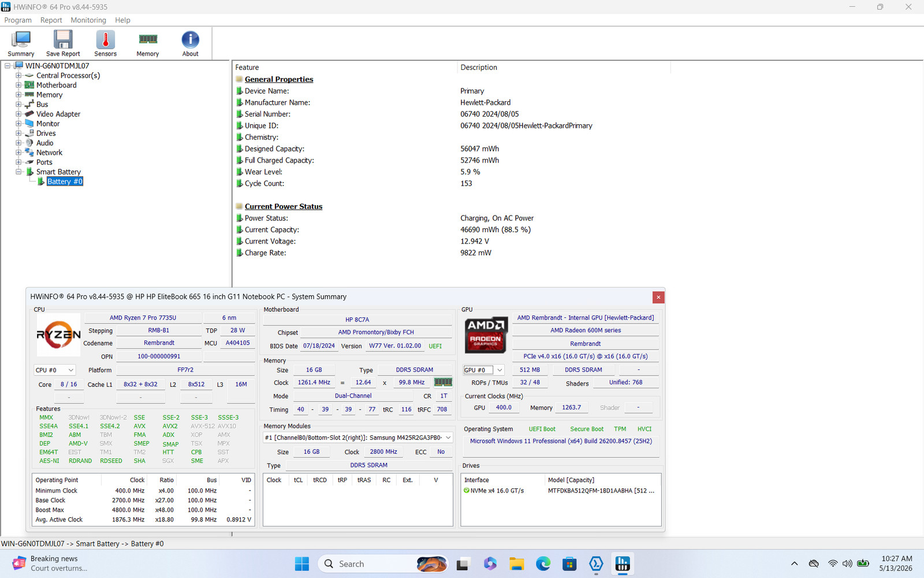The height and width of the screenshot is (578, 924).
Task: Click the taskbar Search box
Action: pyautogui.click(x=383, y=564)
